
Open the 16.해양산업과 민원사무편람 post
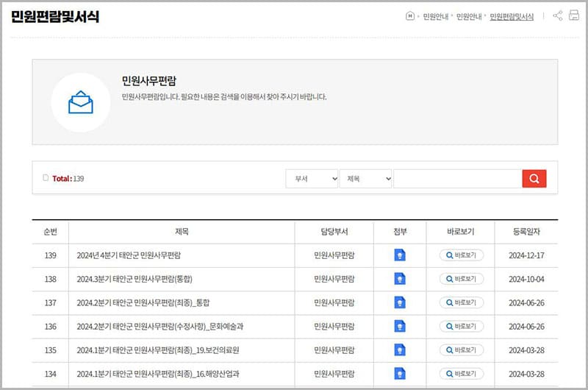pyautogui.click(x=157, y=373)
